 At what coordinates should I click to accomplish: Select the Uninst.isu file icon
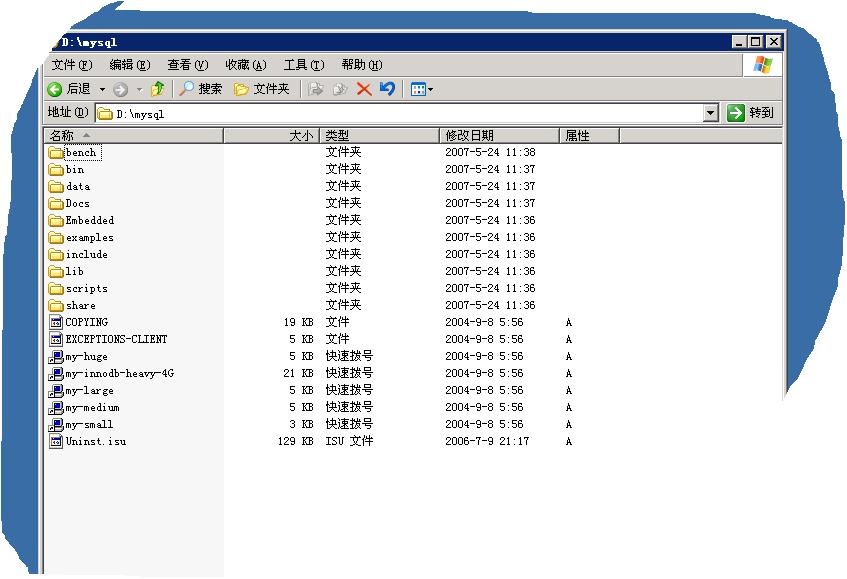coord(56,442)
